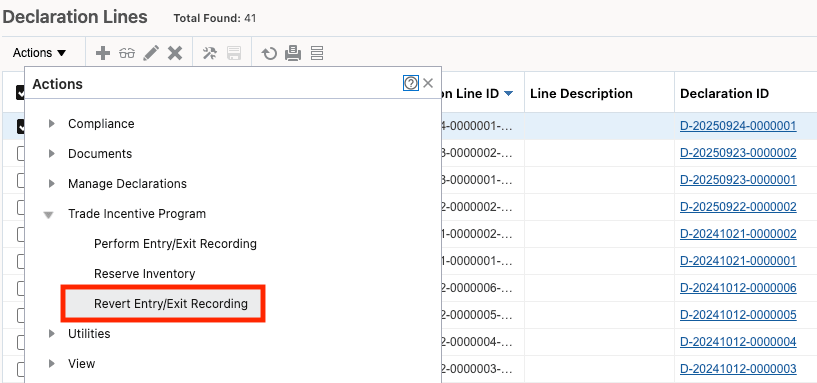Click the disk Save icon
This screenshot has width=817, height=383.
click(x=233, y=53)
